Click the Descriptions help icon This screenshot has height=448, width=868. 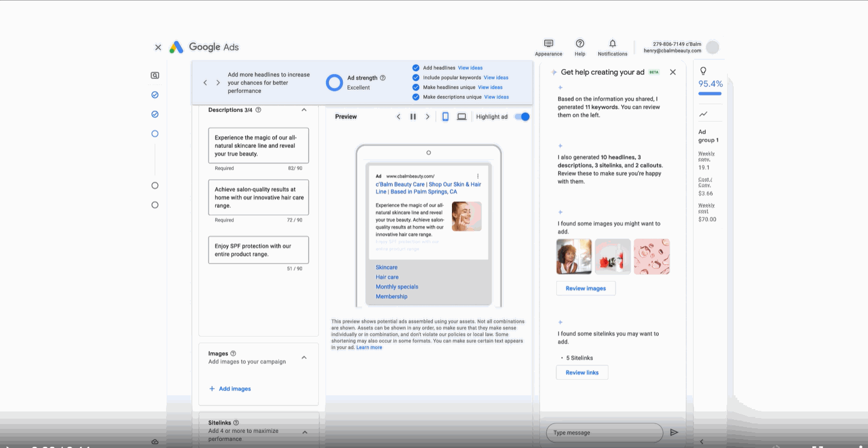[x=258, y=110]
